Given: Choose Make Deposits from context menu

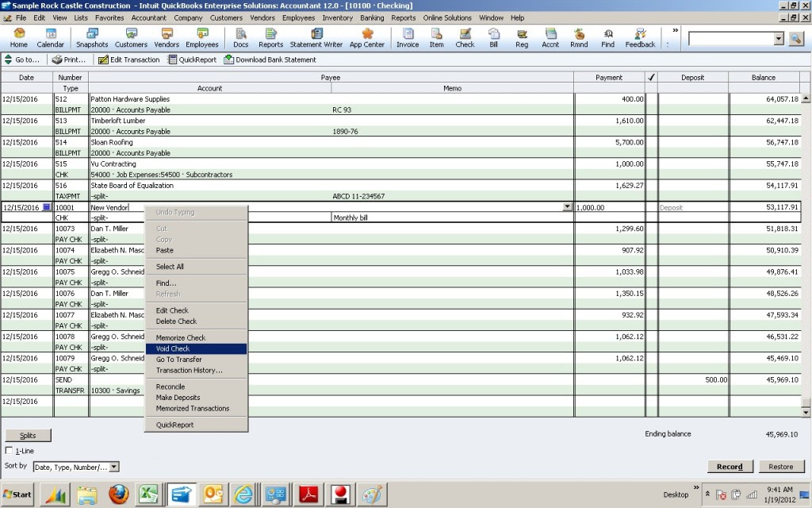Looking at the screenshot, I should (196, 398).
